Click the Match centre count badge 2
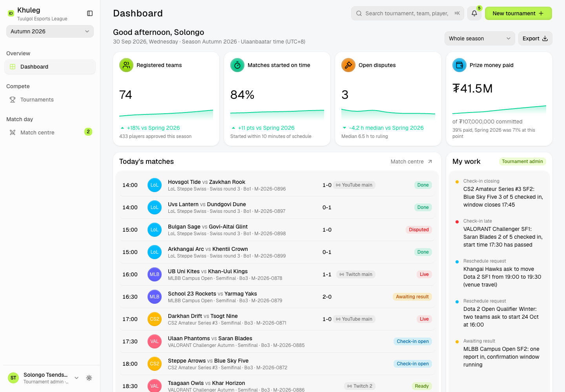 pyautogui.click(x=88, y=132)
